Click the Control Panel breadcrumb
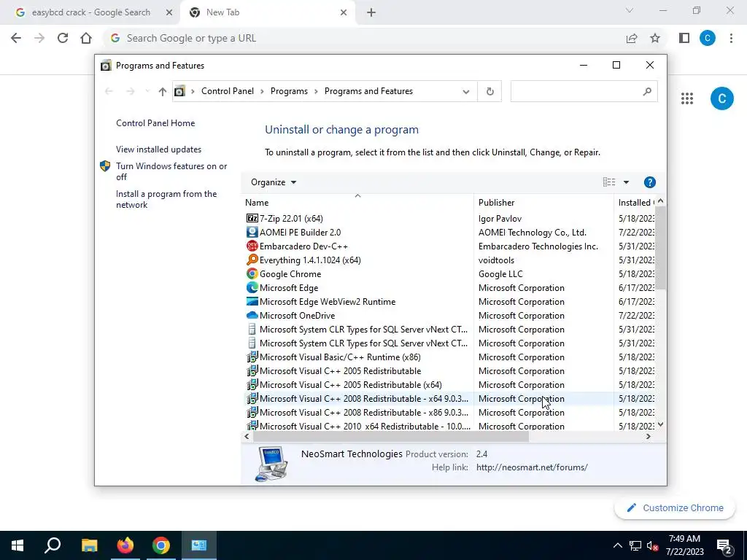 [x=228, y=91]
